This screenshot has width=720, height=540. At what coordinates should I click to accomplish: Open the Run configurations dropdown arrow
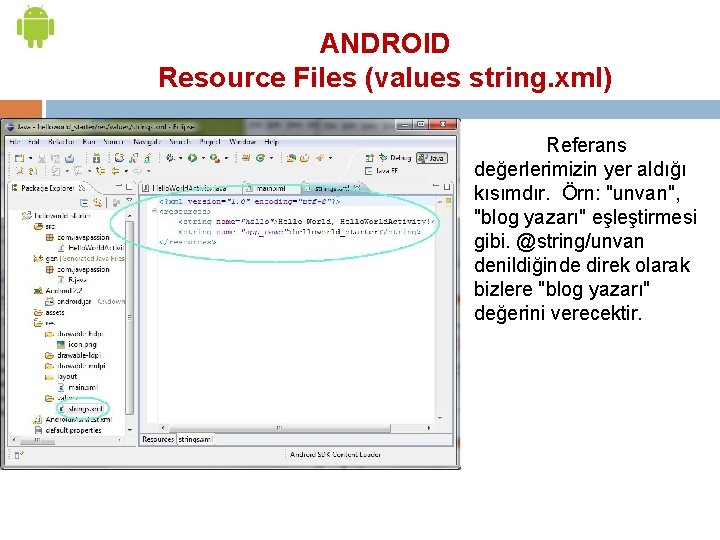[203, 158]
